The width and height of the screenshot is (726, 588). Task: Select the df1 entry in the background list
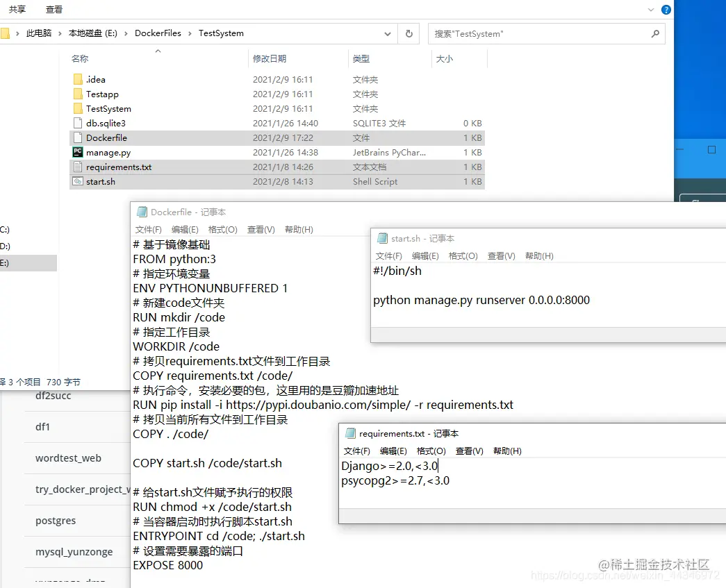42,426
